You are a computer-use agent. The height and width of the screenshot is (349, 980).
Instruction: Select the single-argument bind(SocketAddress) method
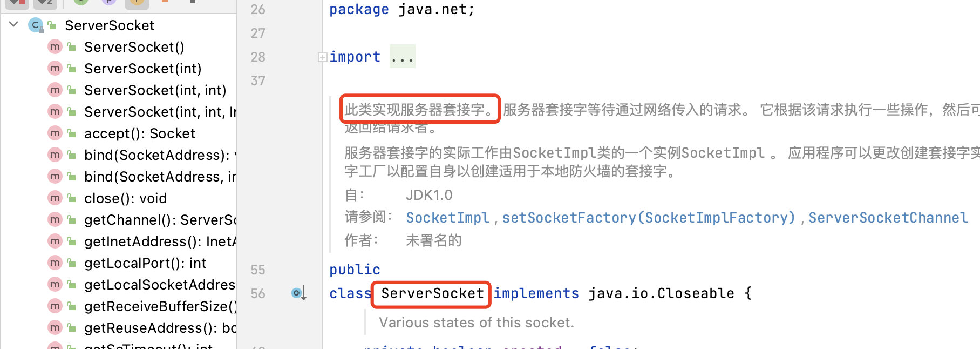pos(156,155)
